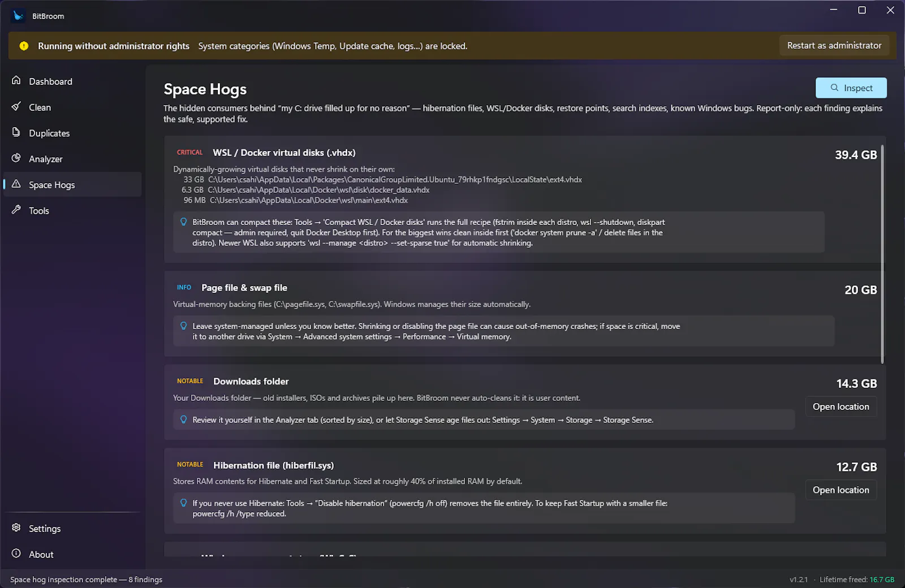Click the Dashboard home icon
The height and width of the screenshot is (588, 905).
16,80
